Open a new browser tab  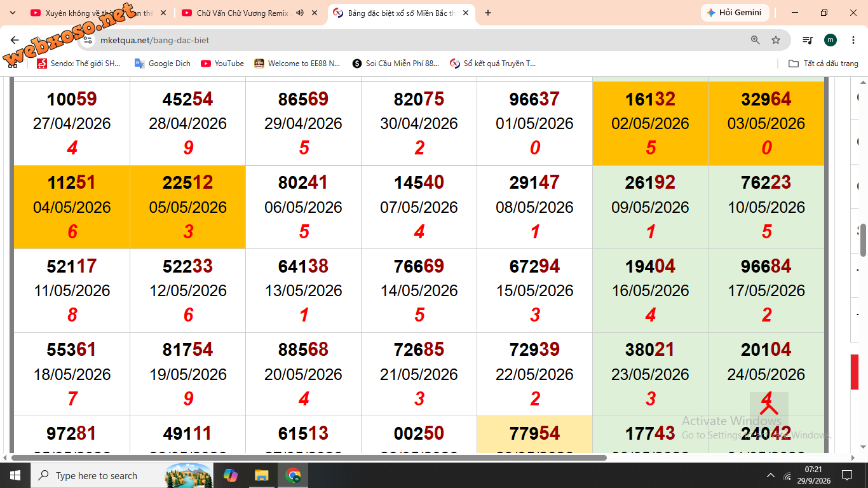tap(488, 13)
